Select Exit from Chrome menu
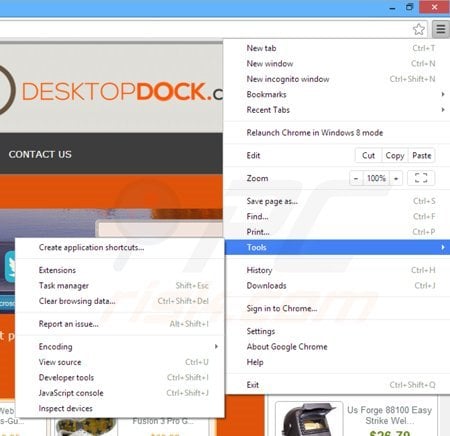Image resolution: width=450 pixels, height=436 pixels. pos(337,385)
